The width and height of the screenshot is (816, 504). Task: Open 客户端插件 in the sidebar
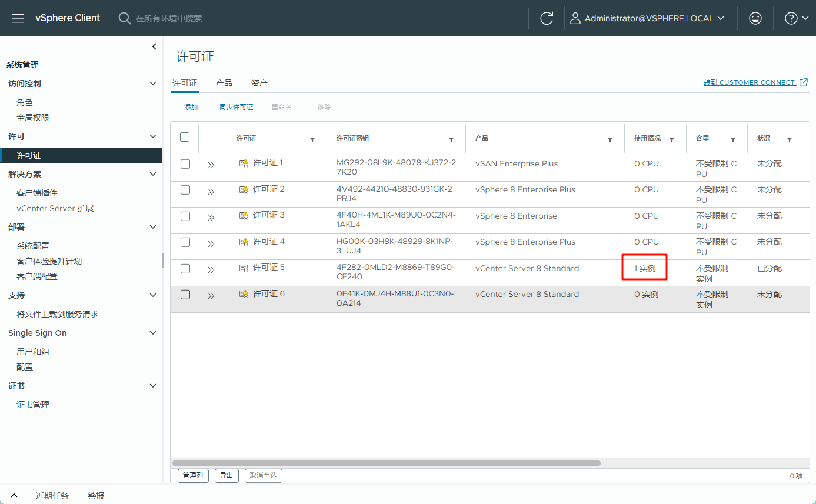(37, 193)
